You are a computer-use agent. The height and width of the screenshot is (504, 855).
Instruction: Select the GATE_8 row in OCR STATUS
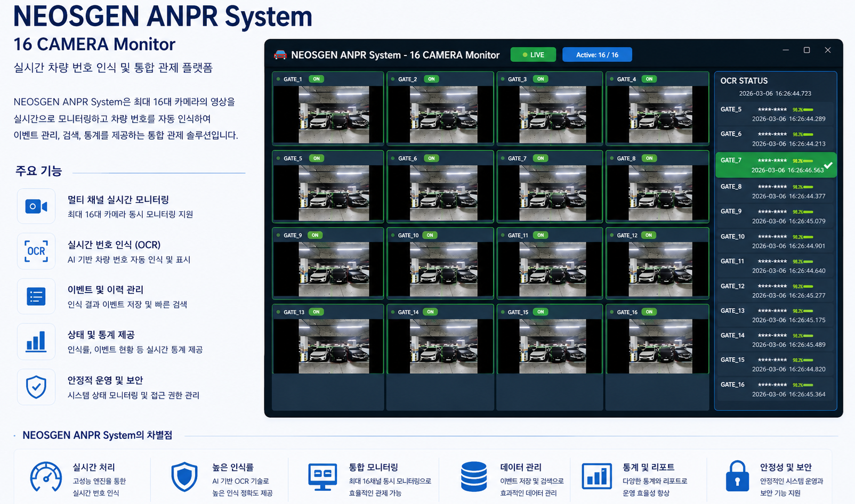(x=775, y=191)
